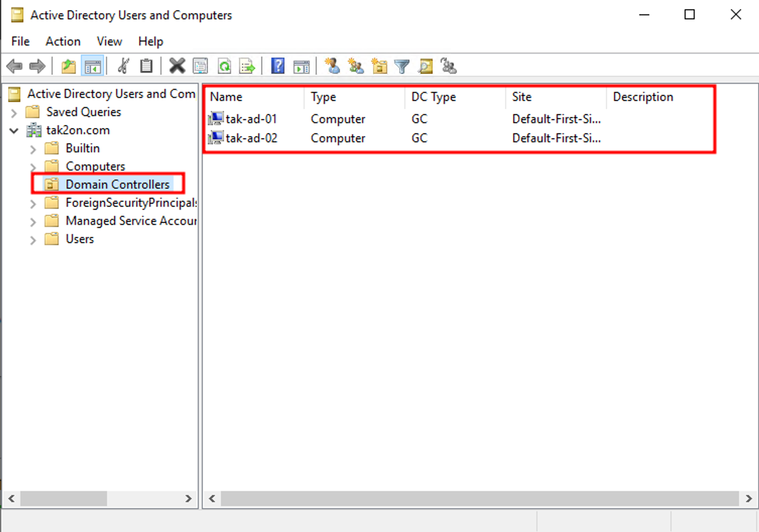Create a new user with toolbar icon
The height and width of the screenshot is (532, 759).
click(332, 66)
